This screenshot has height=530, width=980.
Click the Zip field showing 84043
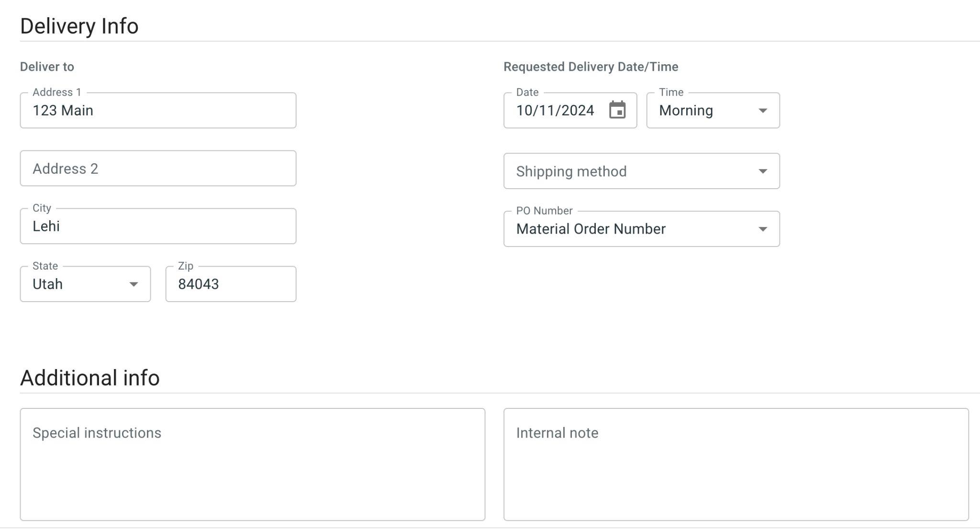point(231,284)
